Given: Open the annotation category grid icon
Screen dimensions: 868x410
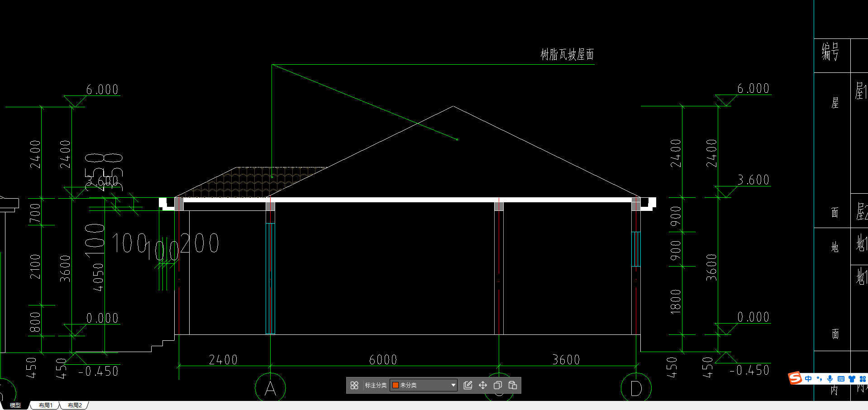Looking at the screenshot, I should 354,385.
